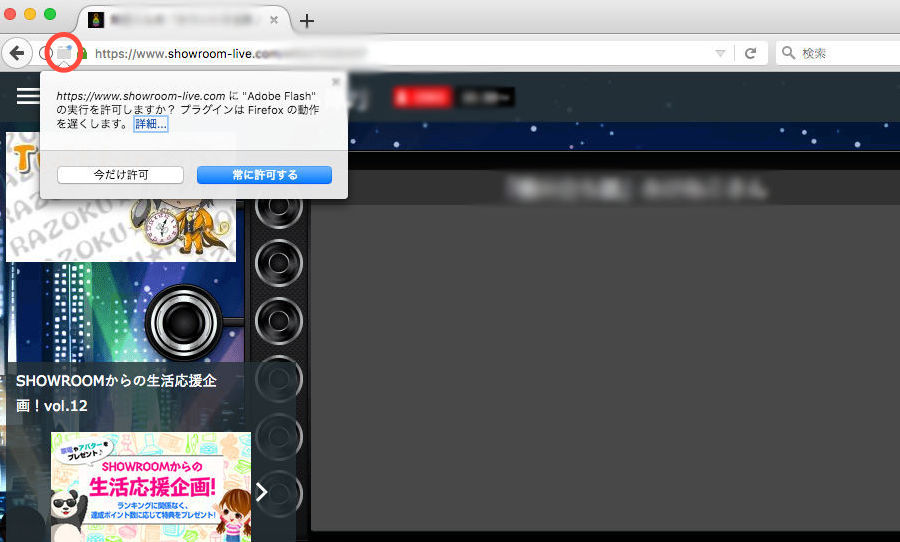900x542 pixels.
Task: Open the 詳細... link in Flash prompt
Action: (151, 124)
